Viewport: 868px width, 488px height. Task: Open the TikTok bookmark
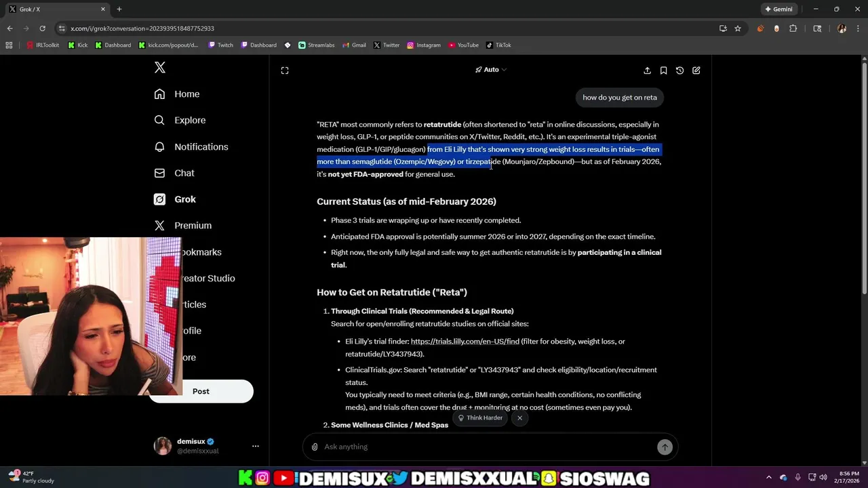coord(498,45)
